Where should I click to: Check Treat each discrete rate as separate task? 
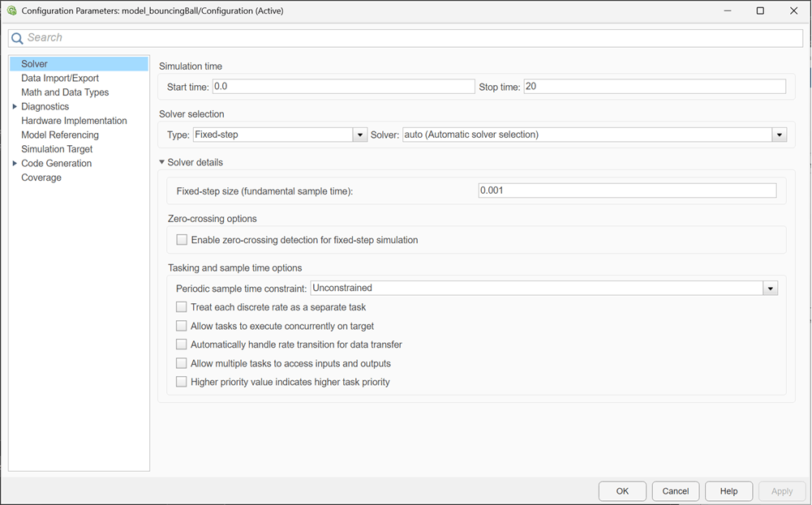[x=182, y=307]
